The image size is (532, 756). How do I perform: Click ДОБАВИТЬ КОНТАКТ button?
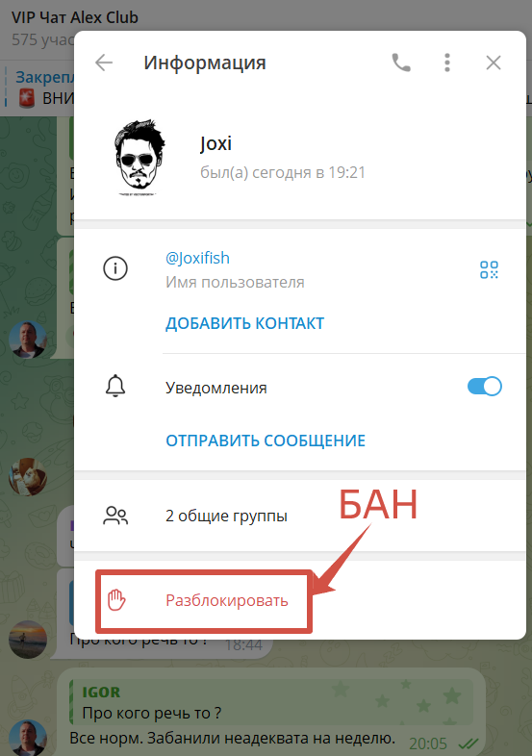(x=244, y=323)
